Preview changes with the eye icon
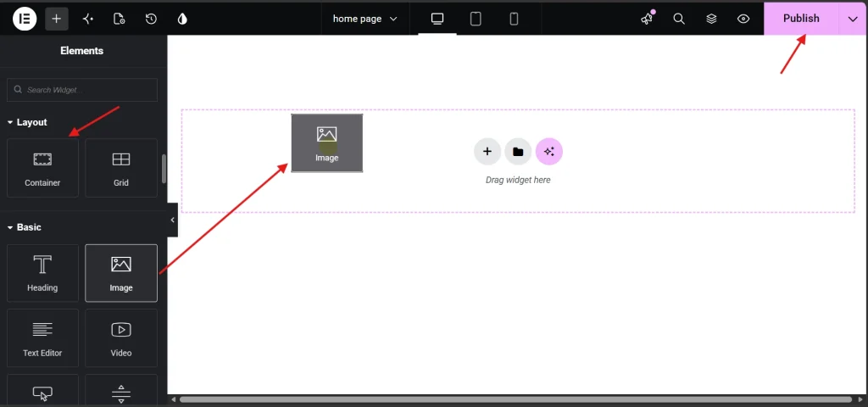This screenshot has height=407, width=868. [x=743, y=19]
